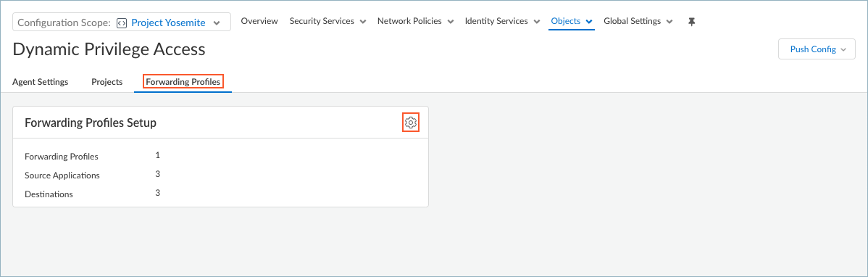The width and height of the screenshot is (868, 277).
Task: Go to the Overview page
Action: click(x=259, y=21)
